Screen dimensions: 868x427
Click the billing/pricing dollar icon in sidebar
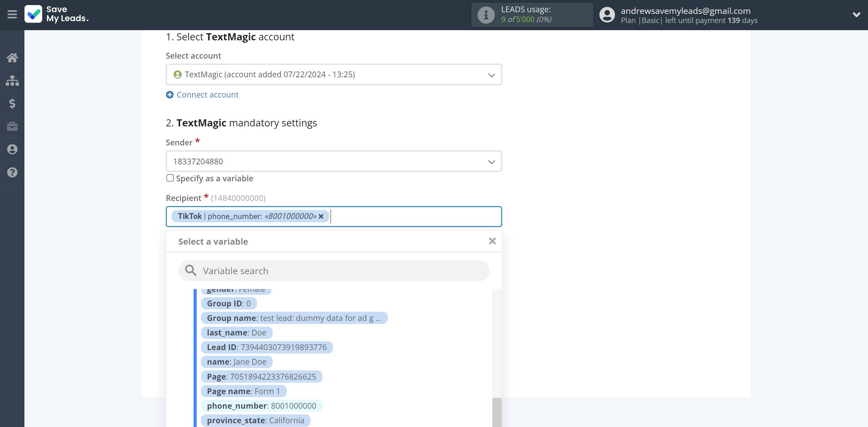[x=12, y=103]
